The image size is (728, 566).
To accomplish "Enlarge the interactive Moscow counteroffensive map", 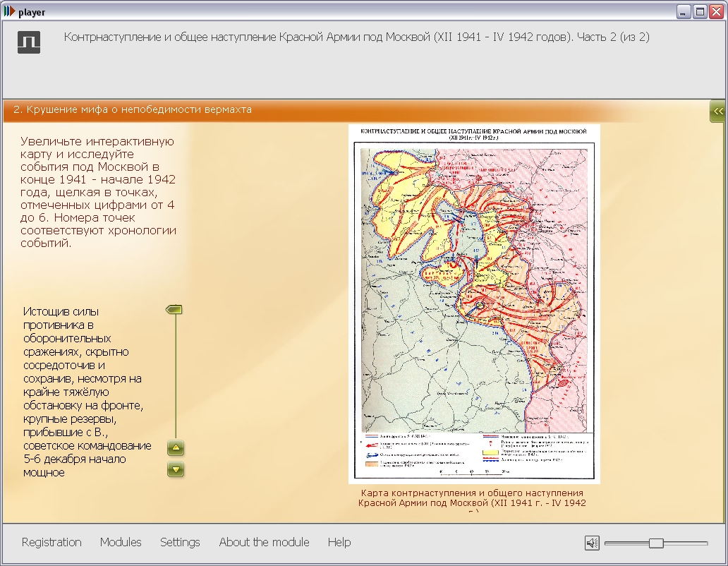I will coord(474,303).
